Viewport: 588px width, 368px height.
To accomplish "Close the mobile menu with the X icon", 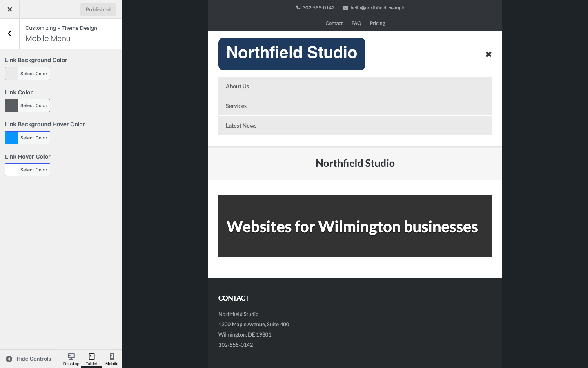I will [488, 54].
